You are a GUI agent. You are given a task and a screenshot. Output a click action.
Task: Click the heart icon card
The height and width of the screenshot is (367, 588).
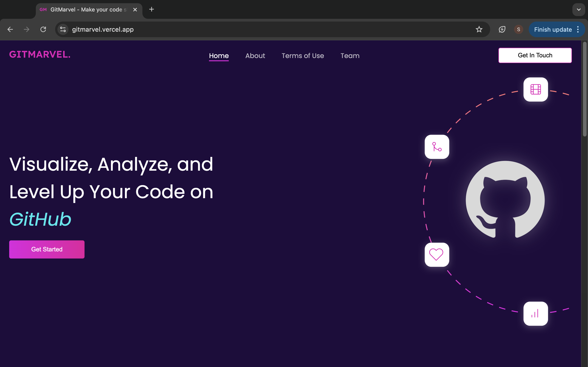(x=437, y=255)
